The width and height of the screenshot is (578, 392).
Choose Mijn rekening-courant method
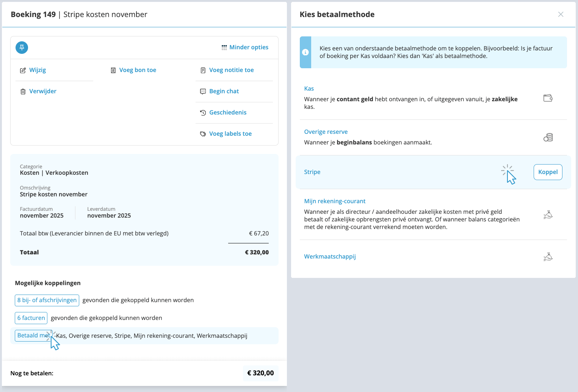[335, 201]
